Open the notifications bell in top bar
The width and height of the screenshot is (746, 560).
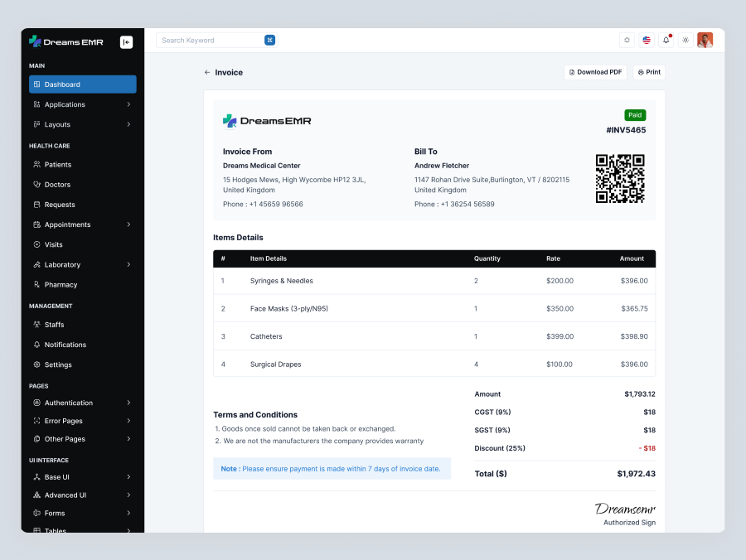click(666, 40)
